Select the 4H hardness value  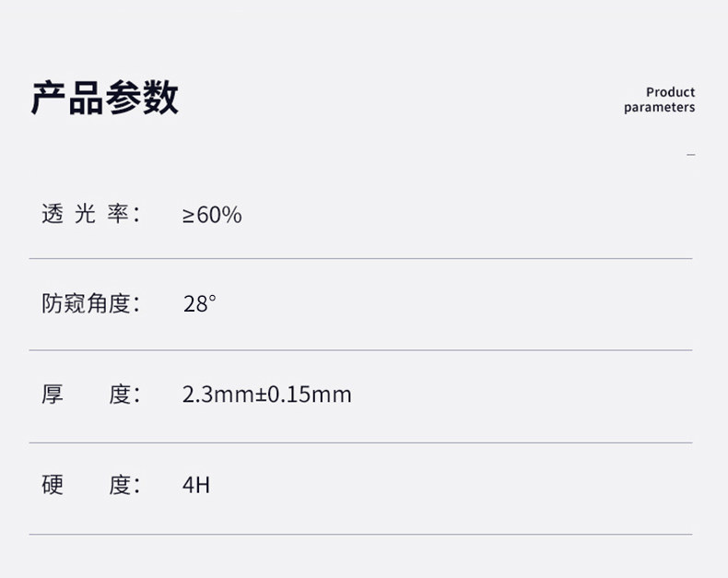(x=196, y=484)
